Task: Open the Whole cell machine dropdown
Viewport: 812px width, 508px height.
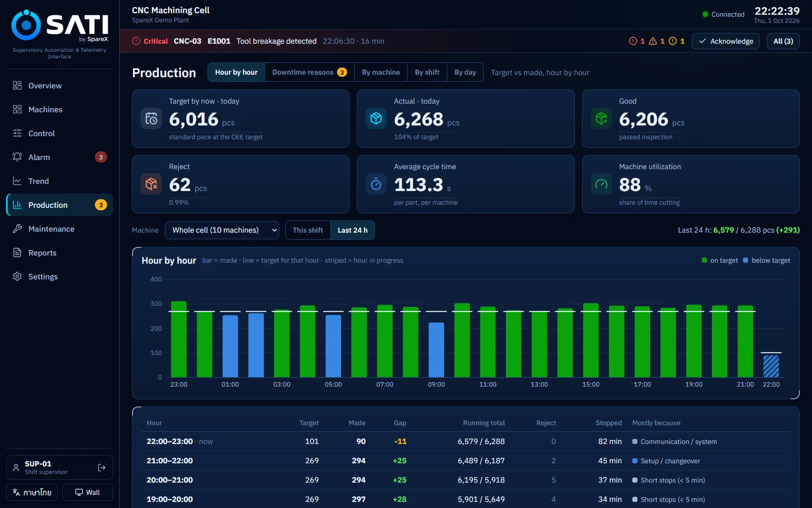Action: coord(222,230)
